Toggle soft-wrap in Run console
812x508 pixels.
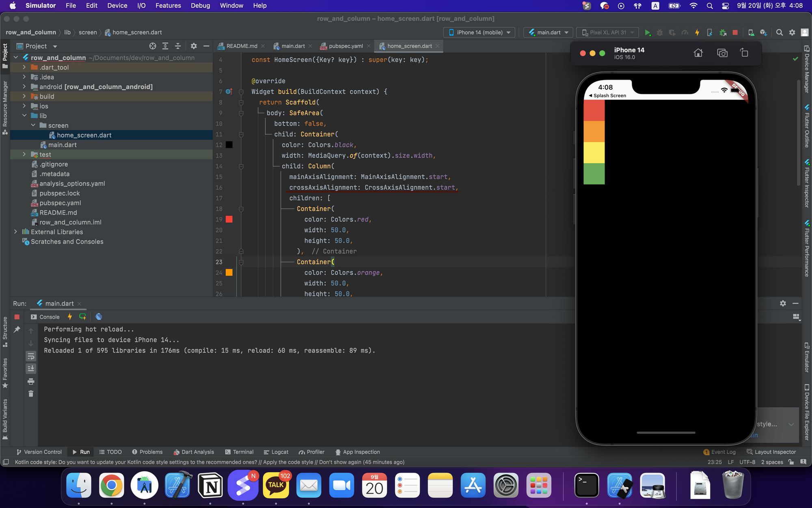point(31,356)
